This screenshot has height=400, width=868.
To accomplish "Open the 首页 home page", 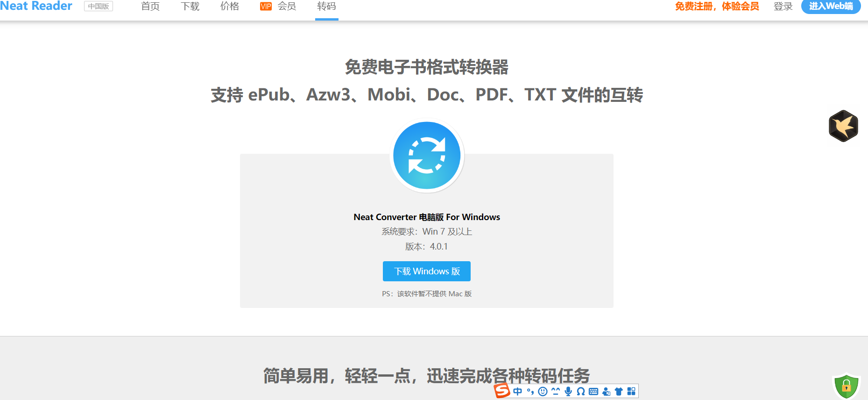I will pyautogui.click(x=150, y=7).
